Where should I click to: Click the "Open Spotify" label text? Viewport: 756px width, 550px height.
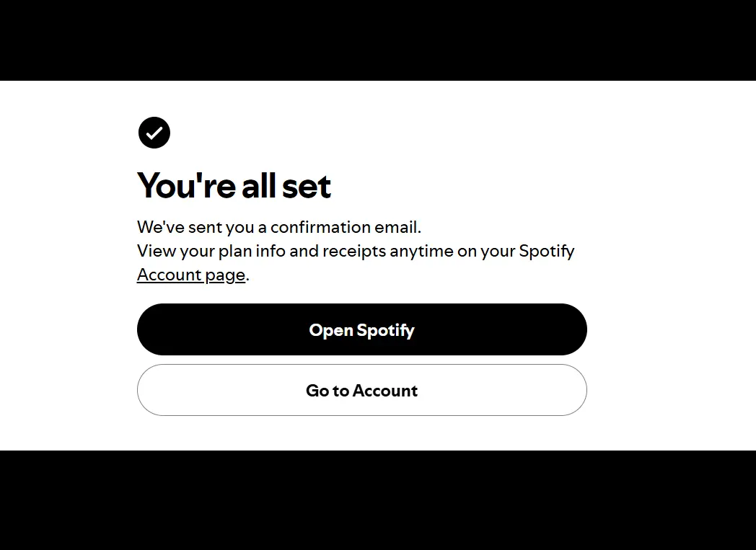[362, 330]
